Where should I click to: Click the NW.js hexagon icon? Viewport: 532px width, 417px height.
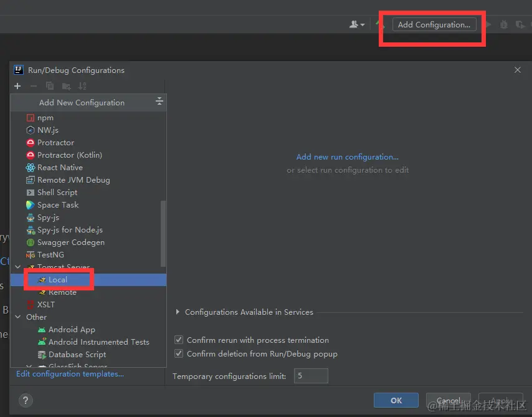31,130
